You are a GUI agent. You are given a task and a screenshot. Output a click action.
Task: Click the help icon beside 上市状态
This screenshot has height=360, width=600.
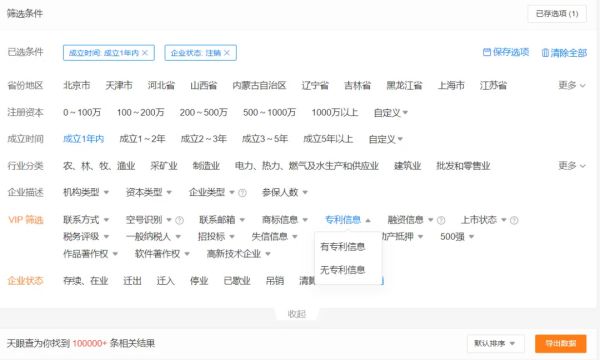[514, 220]
